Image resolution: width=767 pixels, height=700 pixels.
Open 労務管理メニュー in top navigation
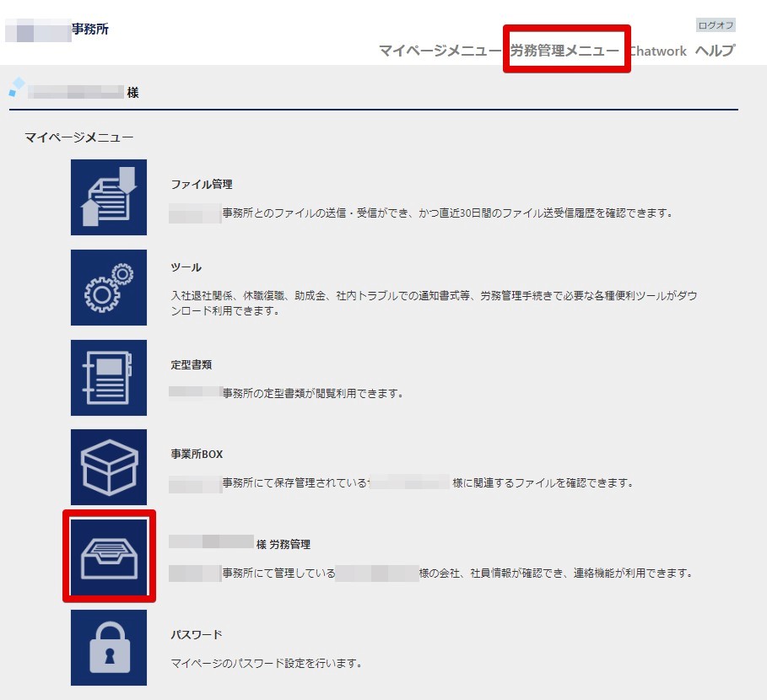point(564,51)
